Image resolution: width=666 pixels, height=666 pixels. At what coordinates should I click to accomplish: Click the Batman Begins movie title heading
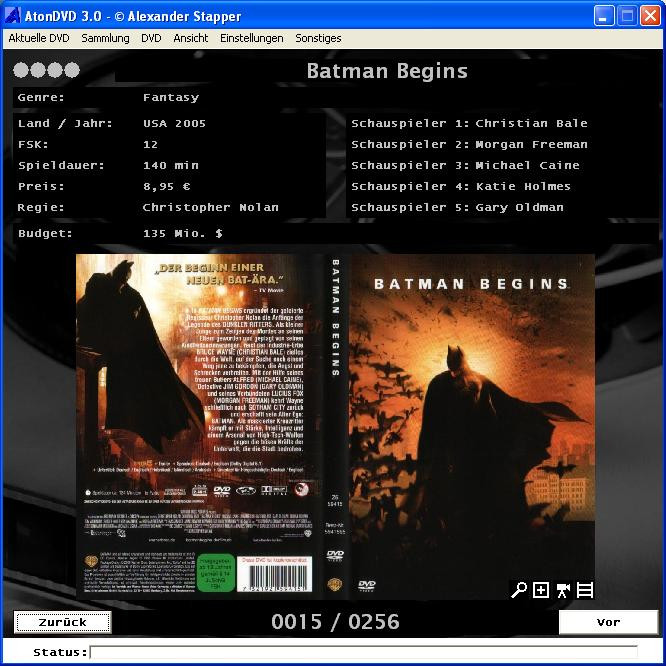click(387, 71)
